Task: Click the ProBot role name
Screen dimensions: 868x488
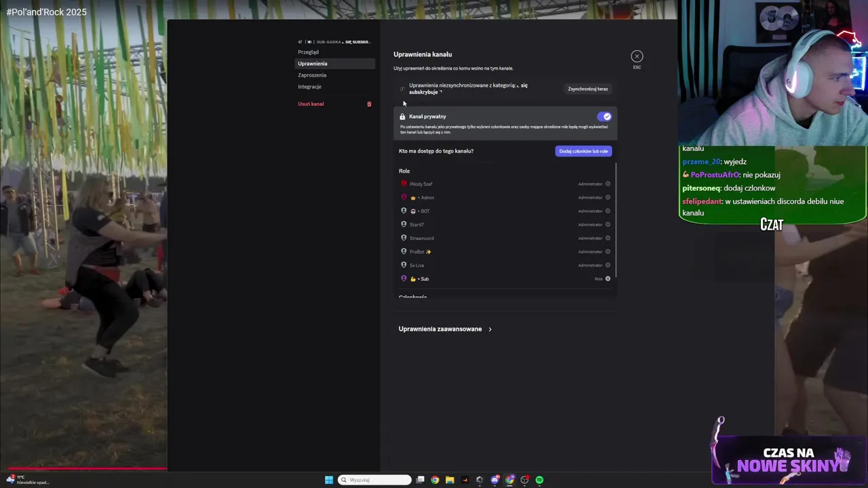Action: pyautogui.click(x=420, y=252)
